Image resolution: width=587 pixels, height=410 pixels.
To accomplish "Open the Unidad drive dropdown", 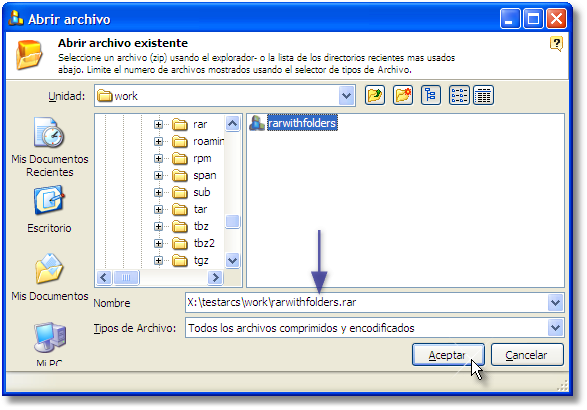I will [347, 96].
